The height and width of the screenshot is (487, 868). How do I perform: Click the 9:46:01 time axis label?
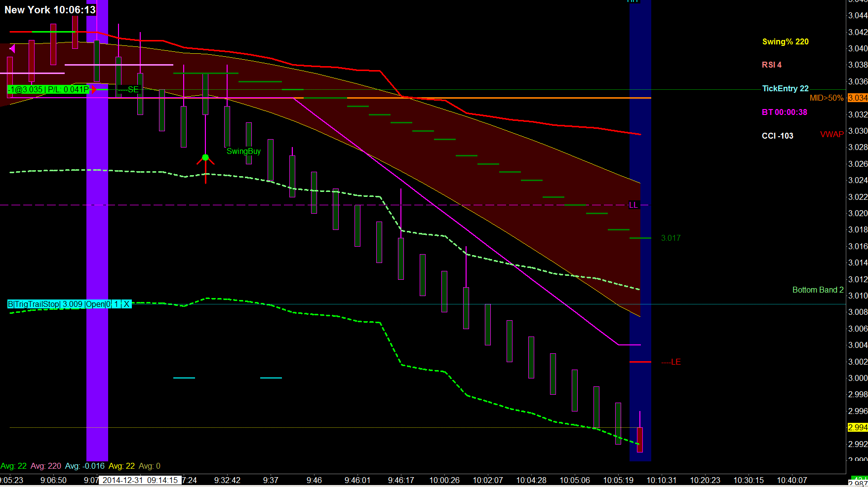point(357,480)
